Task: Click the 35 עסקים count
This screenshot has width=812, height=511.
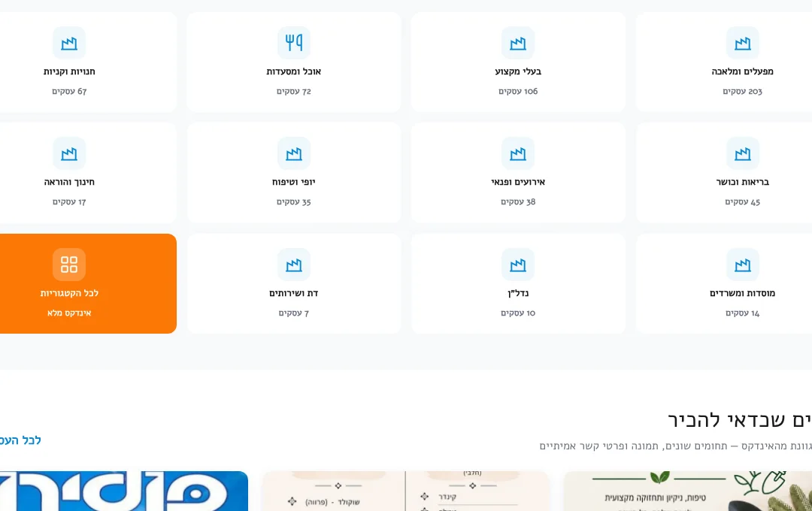Action: [294, 202]
